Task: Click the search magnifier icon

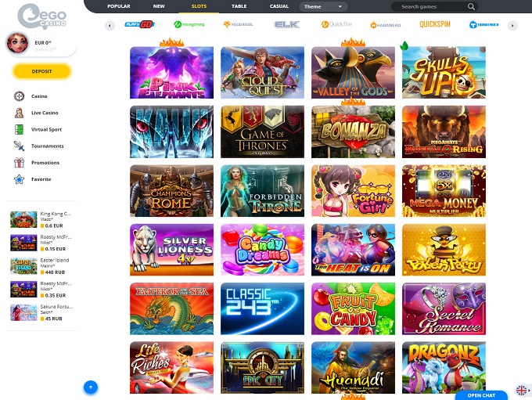Action: pyautogui.click(x=471, y=6)
